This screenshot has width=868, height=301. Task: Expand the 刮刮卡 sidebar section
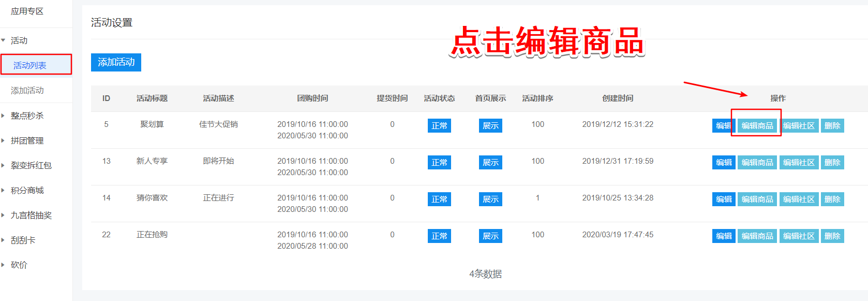coord(23,240)
